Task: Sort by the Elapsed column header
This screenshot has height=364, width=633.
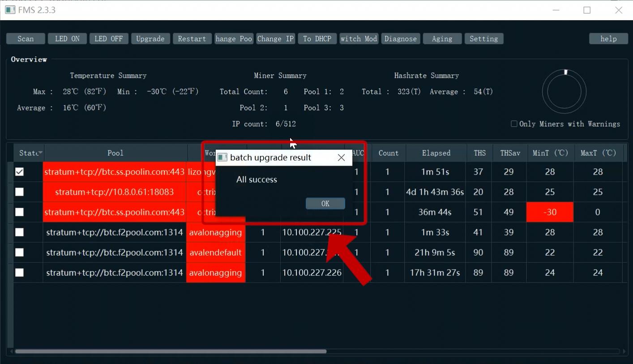Action: point(436,153)
